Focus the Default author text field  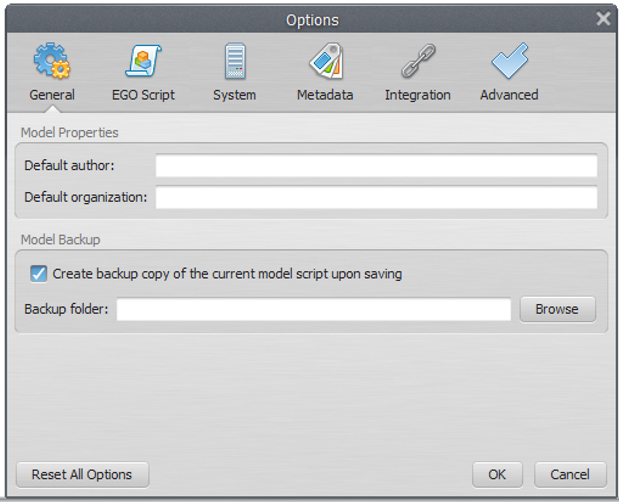coord(376,166)
